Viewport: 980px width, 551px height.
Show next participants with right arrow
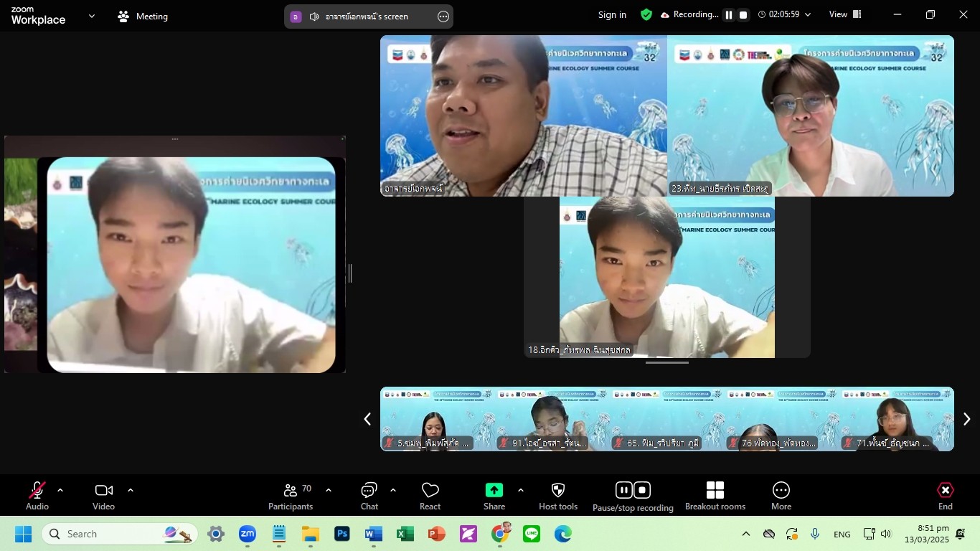(966, 419)
